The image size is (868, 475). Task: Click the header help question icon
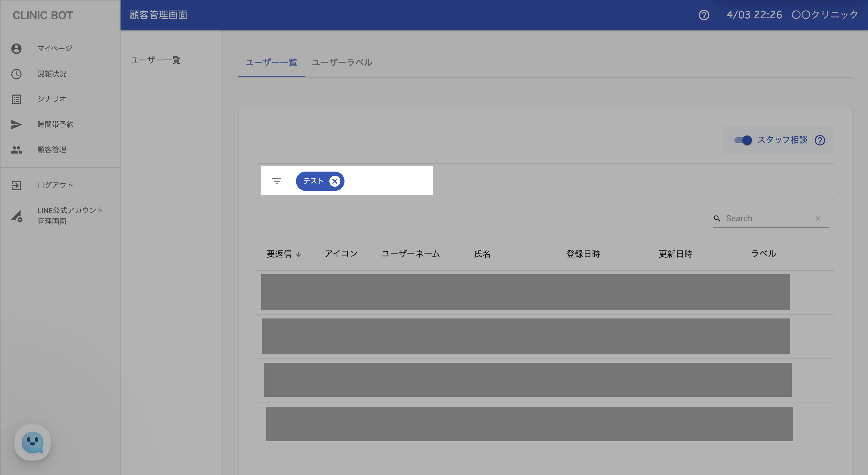tap(703, 15)
